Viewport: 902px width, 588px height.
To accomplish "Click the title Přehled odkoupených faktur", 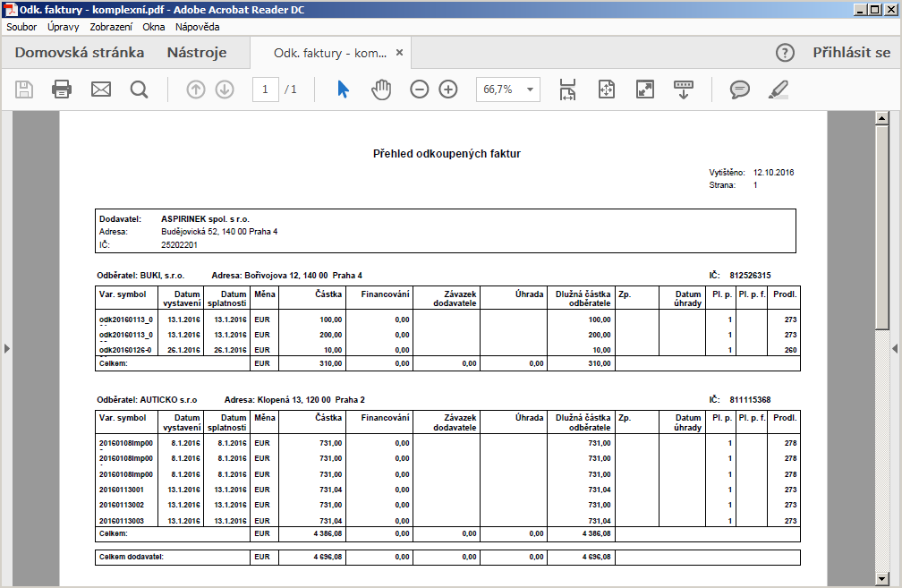I will tap(447, 154).
